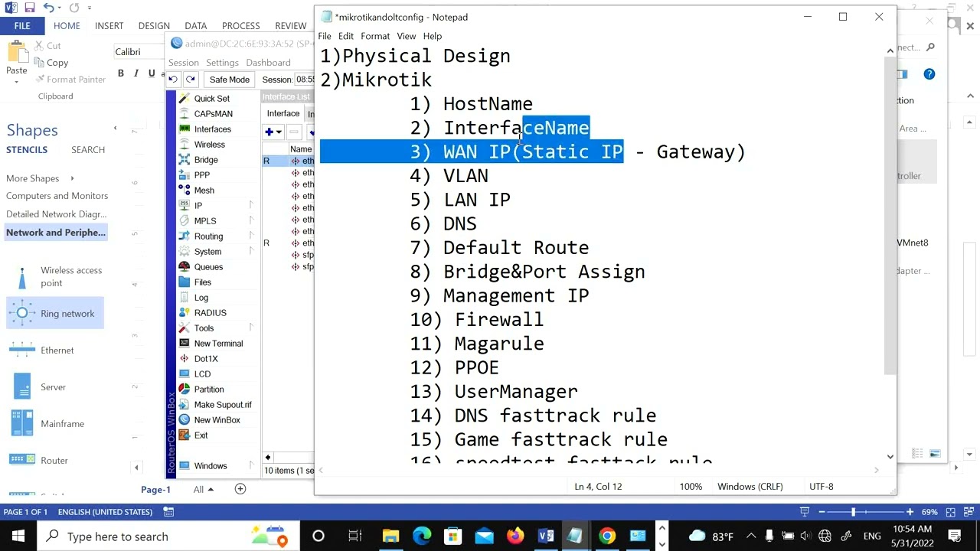Adjust the Visio zoom slider
Image resolution: width=980 pixels, height=551 pixels.
coord(852,512)
